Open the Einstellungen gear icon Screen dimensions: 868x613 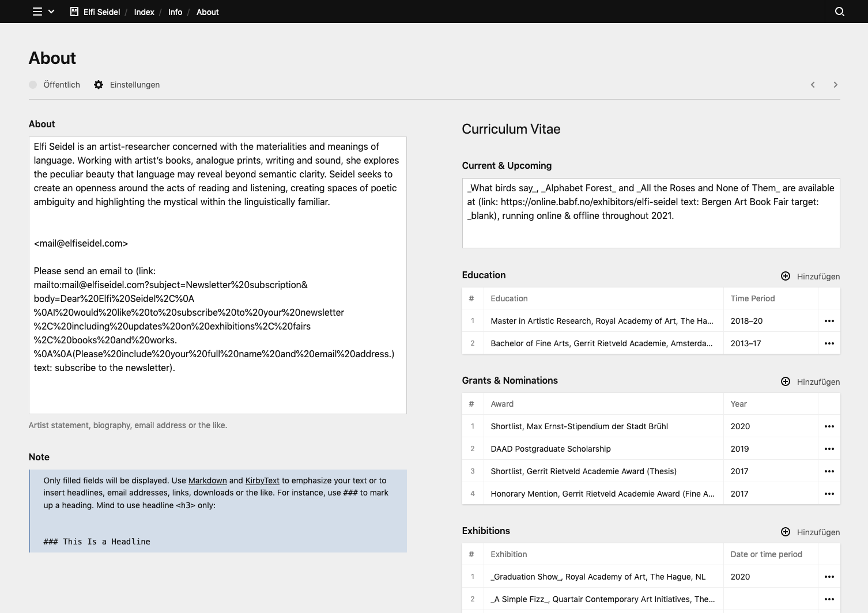[99, 85]
